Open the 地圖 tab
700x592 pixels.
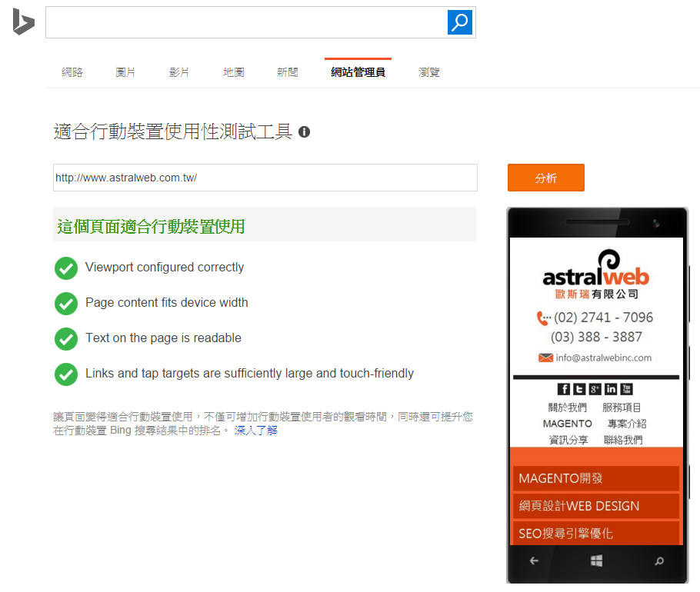(x=234, y=72)
